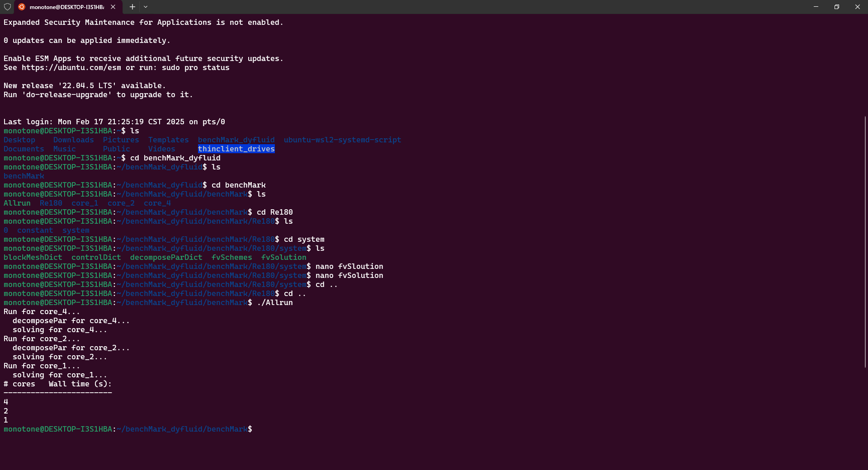Click the controlDict file name in listing
The width and height of the screenshot is (868, 470).
coord(96,258)
